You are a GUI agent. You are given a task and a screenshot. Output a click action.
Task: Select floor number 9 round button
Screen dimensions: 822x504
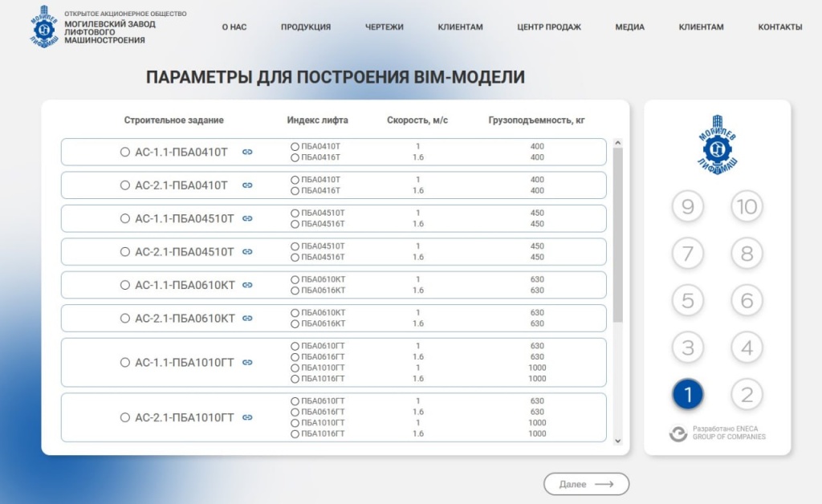(687, 206)
